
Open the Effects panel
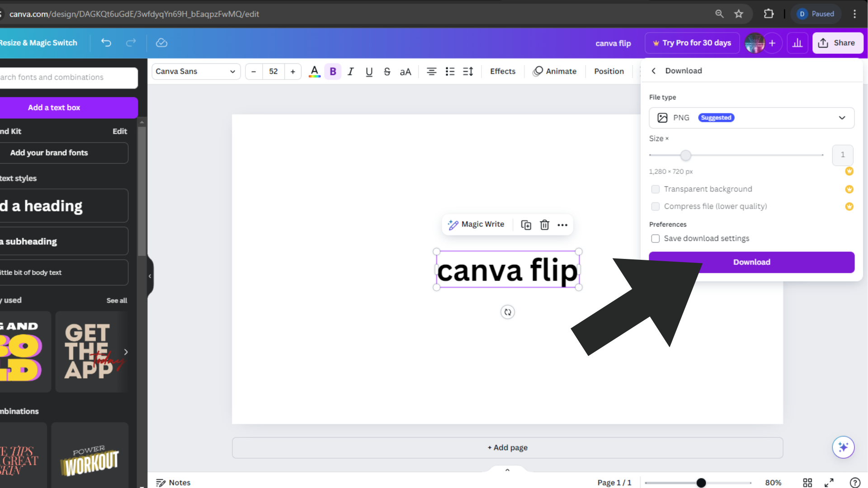[x=503, y=71]
